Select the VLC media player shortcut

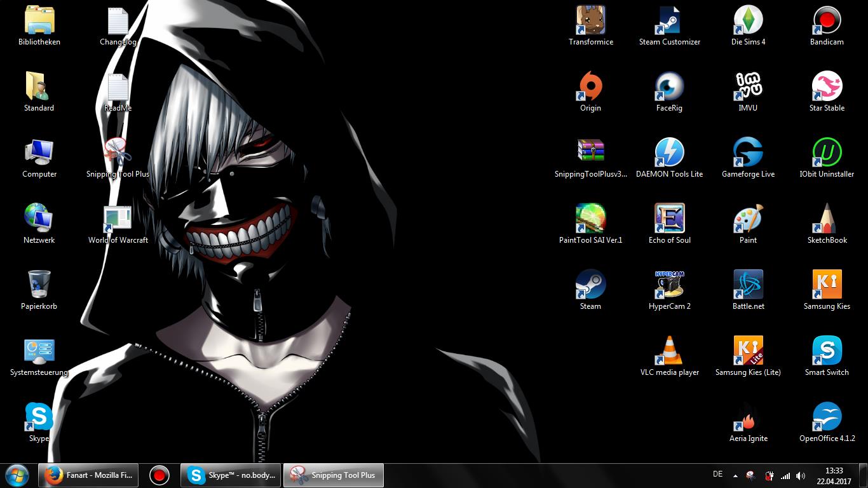pos(670,356)
